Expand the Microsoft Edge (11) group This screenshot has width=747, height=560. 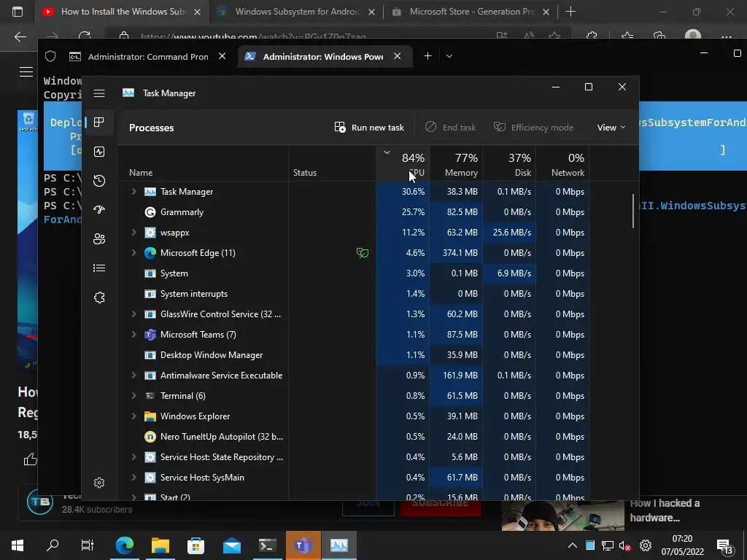pos(134,253)
